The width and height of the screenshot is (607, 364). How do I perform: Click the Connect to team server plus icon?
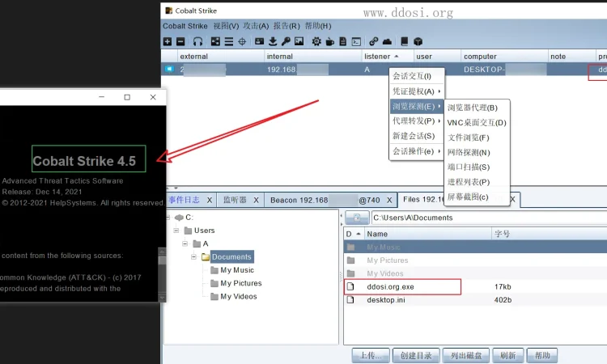168,41
